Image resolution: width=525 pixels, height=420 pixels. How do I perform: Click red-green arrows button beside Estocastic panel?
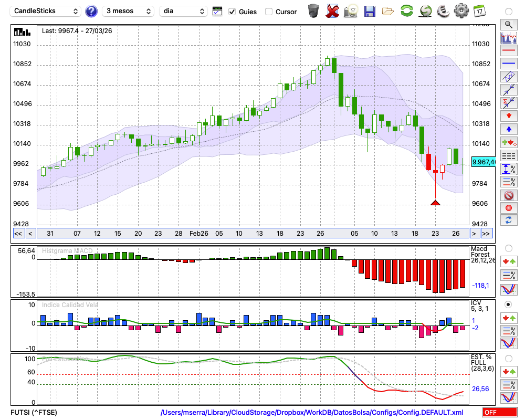click(x=509, y=372)
